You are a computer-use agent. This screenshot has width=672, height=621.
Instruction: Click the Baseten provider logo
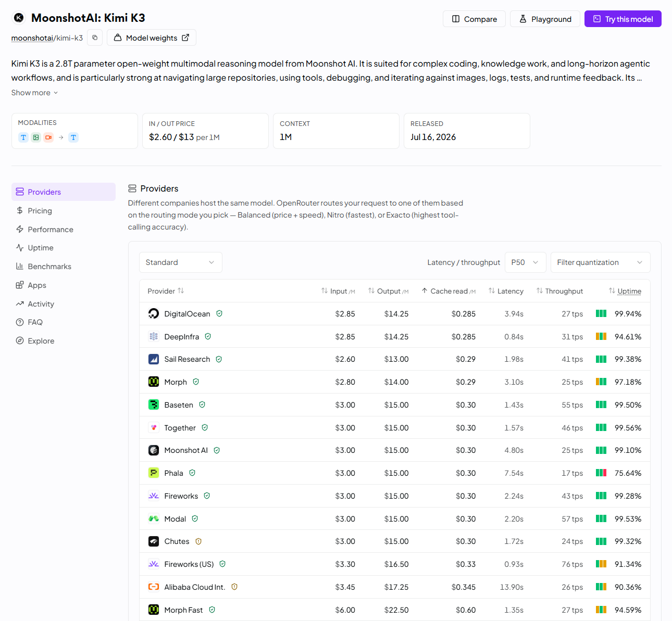(154, 404)
